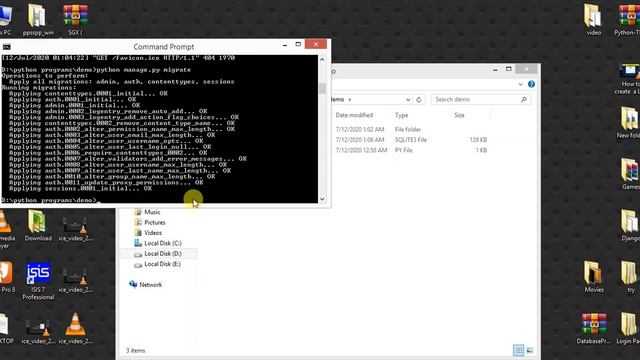
Task: Maximize the Explorer window
Action: pyautogui.click(x=509, y=69)
